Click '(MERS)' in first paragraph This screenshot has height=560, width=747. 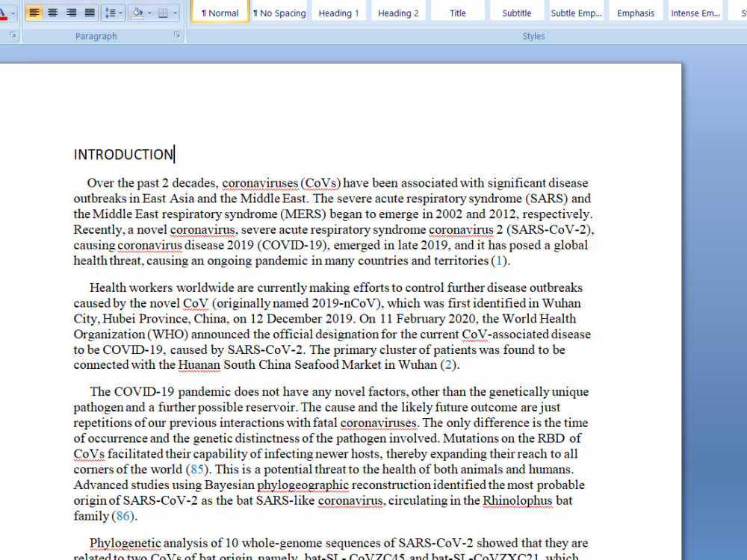[305, 214]
